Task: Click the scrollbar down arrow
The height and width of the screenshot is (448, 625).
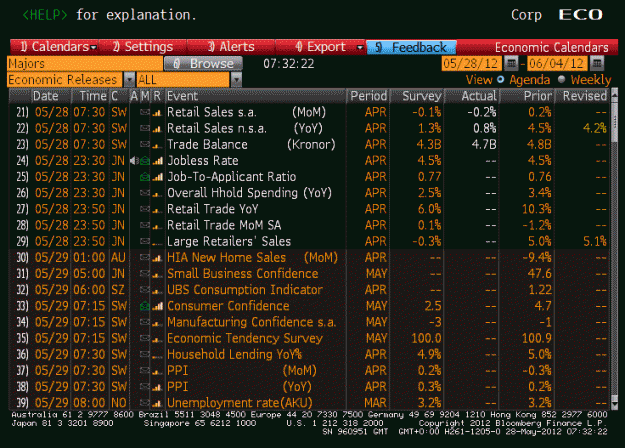Action: pos(614,405)
